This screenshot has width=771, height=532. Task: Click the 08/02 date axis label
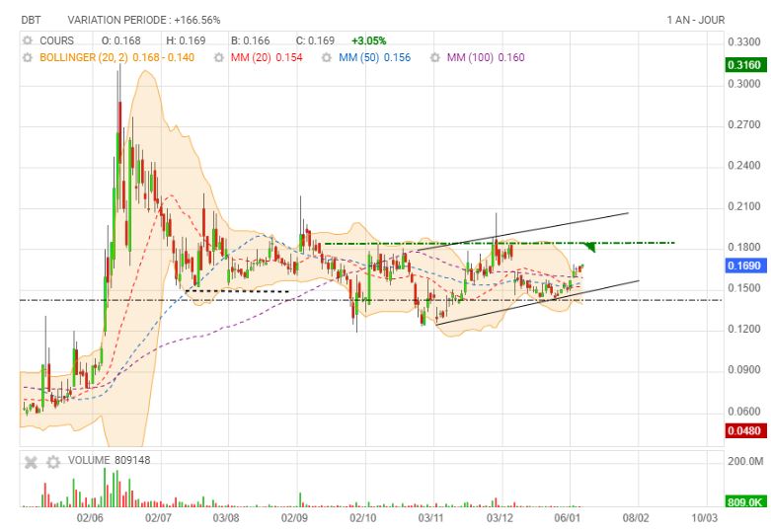pyautogui.click(x=636, y=518)
